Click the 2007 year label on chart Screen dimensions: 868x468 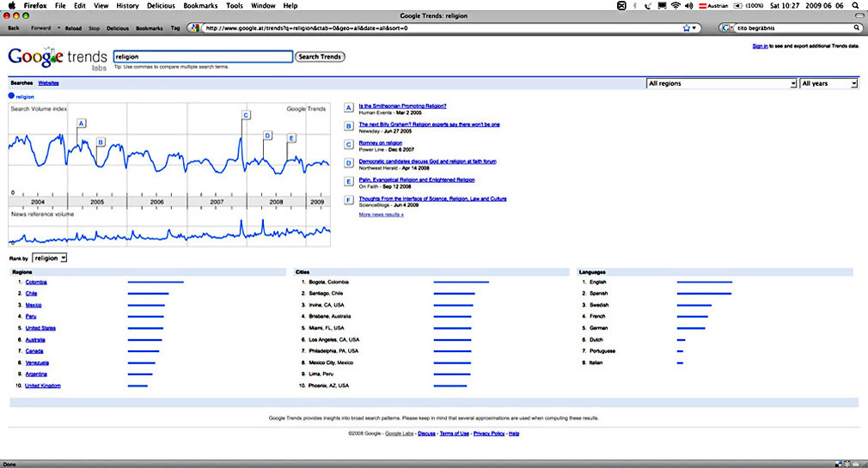pyautogui.click(x=217, y=202)
